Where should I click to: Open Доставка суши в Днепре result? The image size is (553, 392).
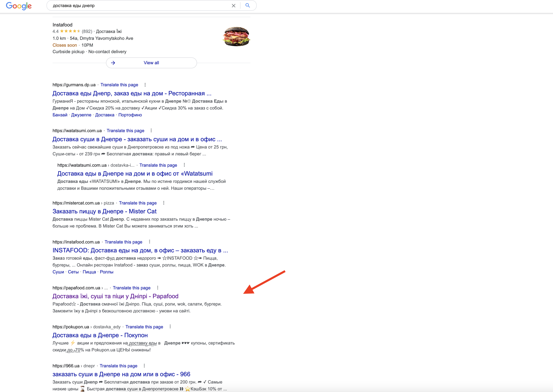pos(137,139)
